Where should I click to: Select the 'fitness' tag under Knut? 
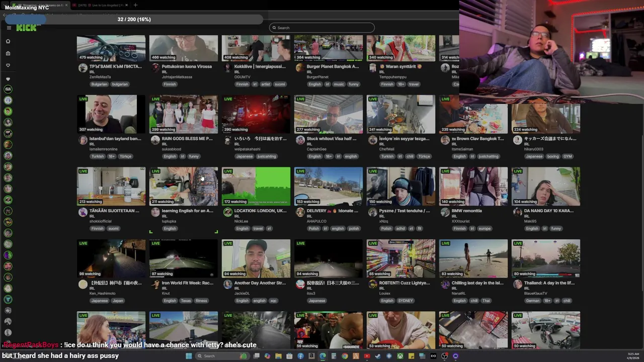(201, 301)
